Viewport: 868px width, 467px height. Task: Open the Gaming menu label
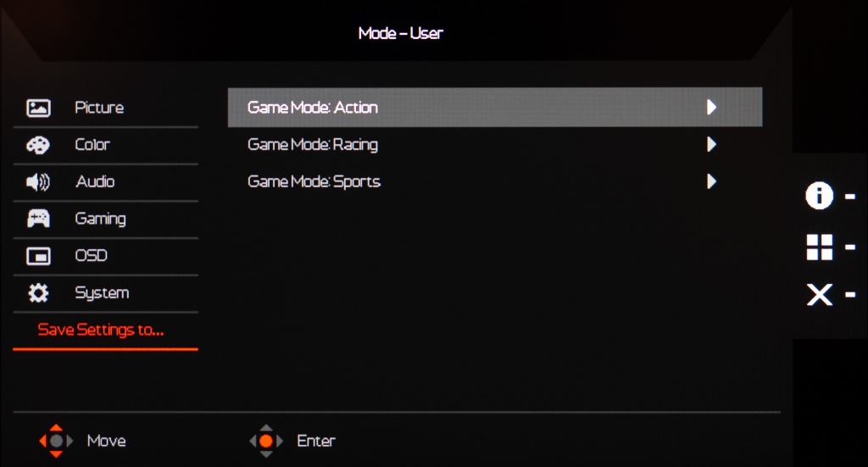(x=100, y=220)
